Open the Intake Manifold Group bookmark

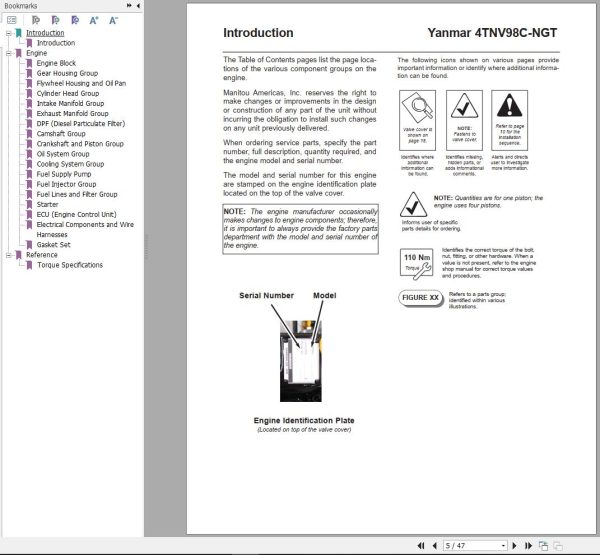70,103
